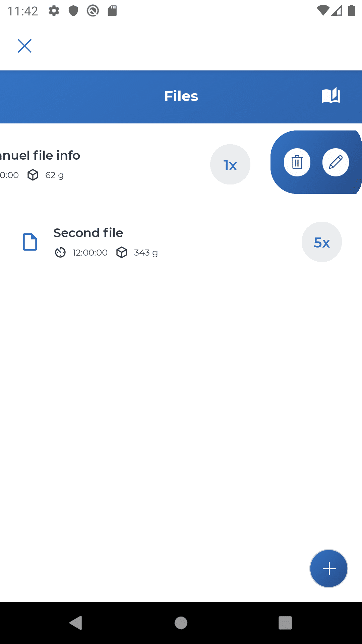Open the Second file entry
Viewport: 362px width, 644px height.
point(181,242)
